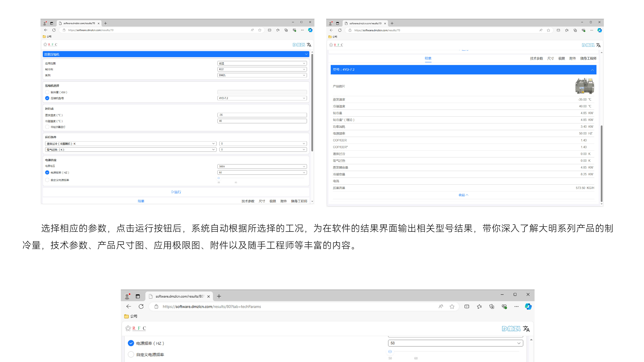Image resolution: width=644 pixels, height=362 pixels.
Task: Click tab actions icon in bottom browser
Action: (x=138, y=296)
